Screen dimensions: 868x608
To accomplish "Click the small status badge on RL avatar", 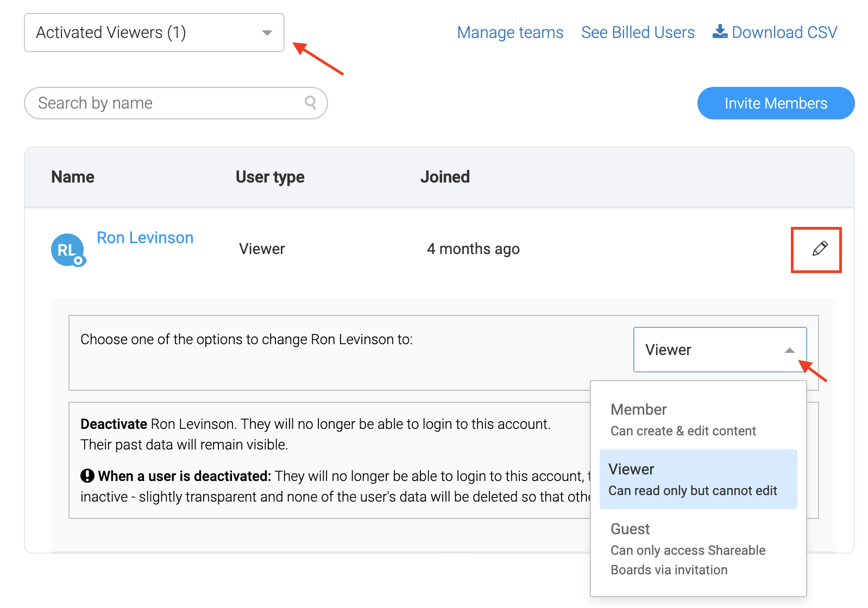I will pyautogui.click(x=79, y=261).
